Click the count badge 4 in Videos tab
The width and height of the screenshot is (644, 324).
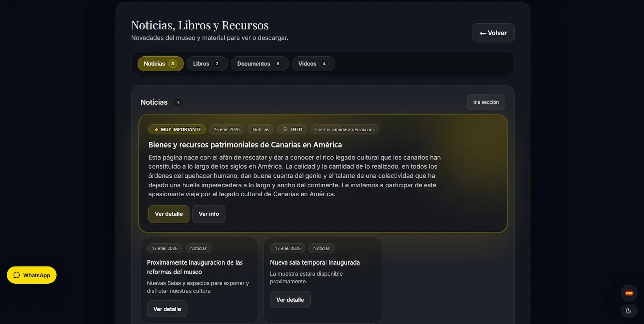coord(324,64)
